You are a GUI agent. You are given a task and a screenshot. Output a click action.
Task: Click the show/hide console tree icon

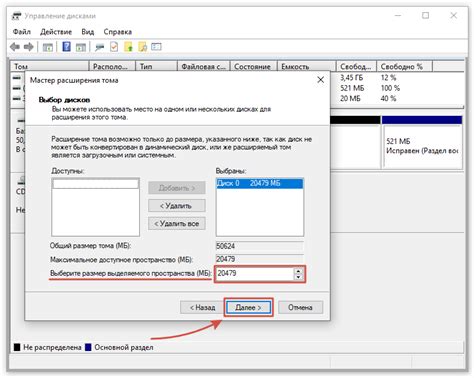[x=48, y=47]
